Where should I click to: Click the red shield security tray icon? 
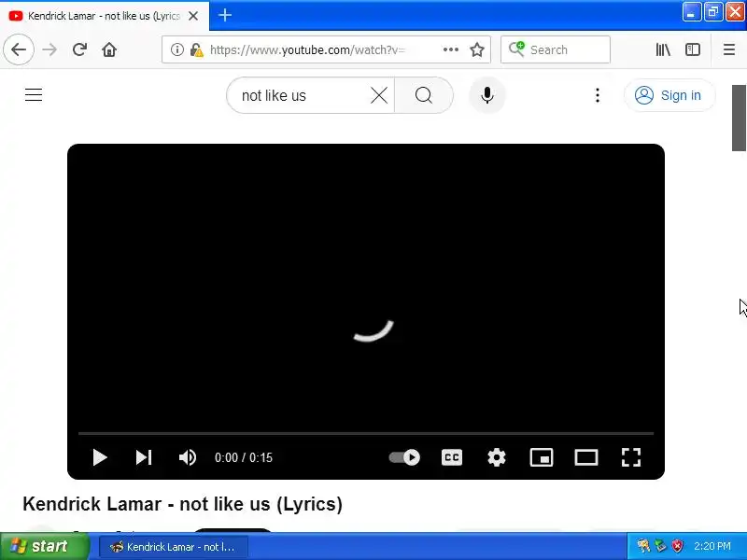pos(677,546)
